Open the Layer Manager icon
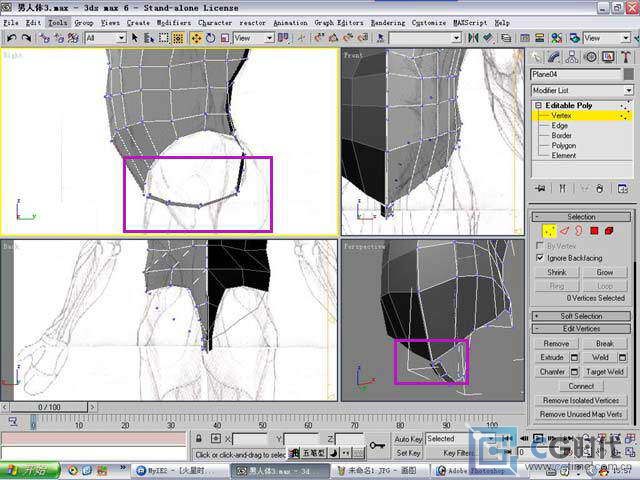 506,38
